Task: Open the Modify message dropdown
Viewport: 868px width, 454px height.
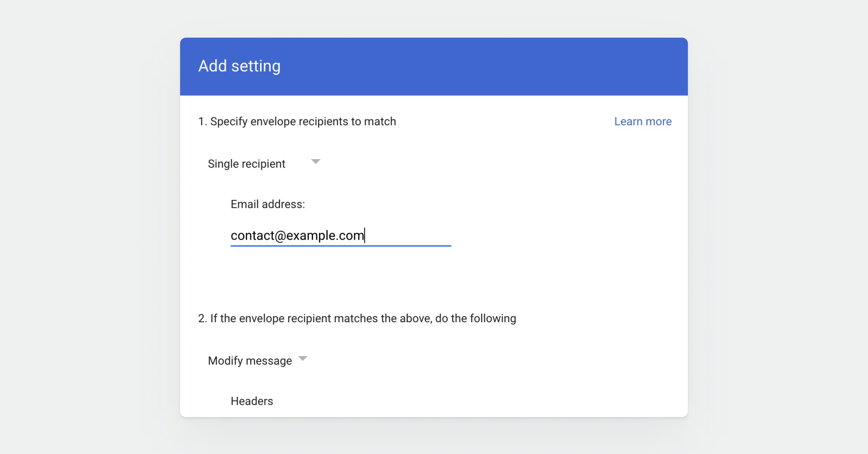Action: (x=250, y=361)
